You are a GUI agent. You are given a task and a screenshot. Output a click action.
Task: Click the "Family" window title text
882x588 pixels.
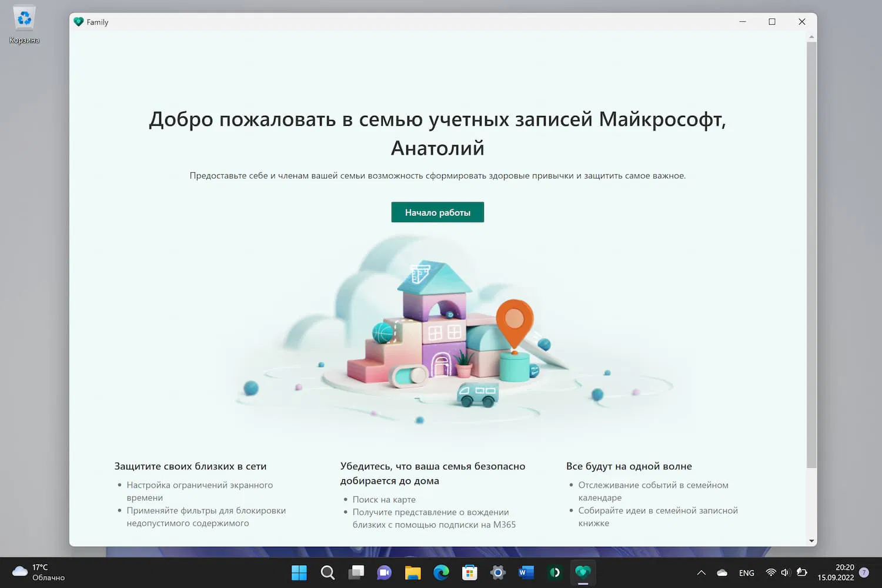point(98,22)
